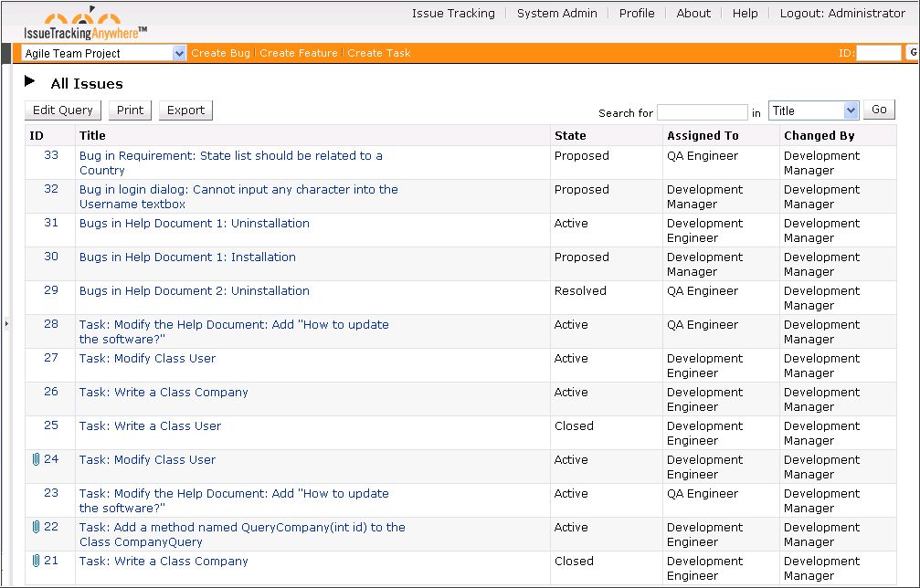Open the Help menu item
The image size is (920, 588).
[746, 14]
